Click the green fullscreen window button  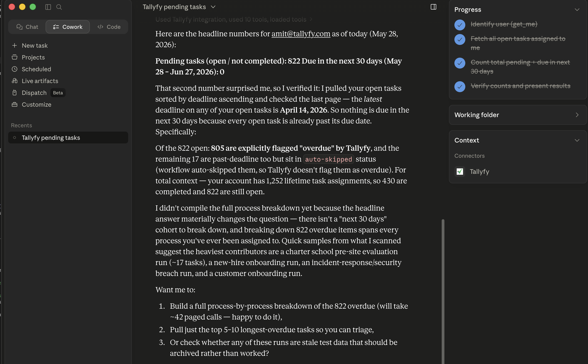tap(33, 7)
